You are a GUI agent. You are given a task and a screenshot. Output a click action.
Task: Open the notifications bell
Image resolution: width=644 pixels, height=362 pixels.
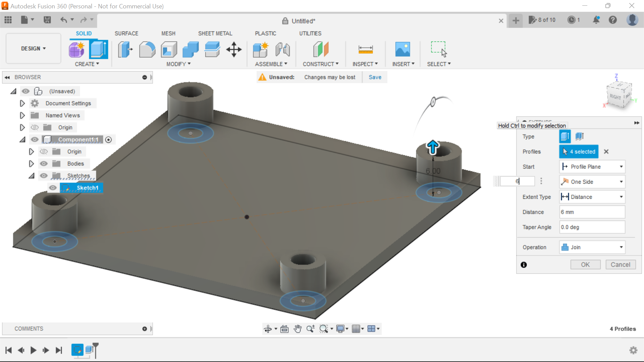[596, 20]
